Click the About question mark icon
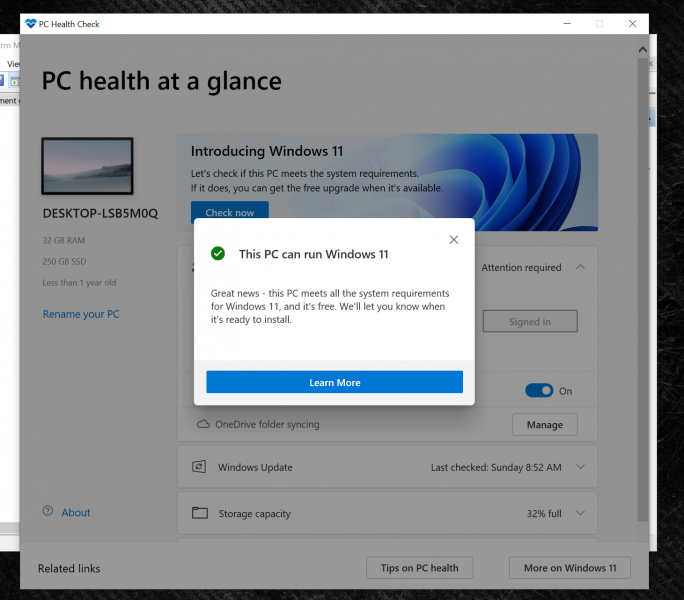 [x=47, y=511]
